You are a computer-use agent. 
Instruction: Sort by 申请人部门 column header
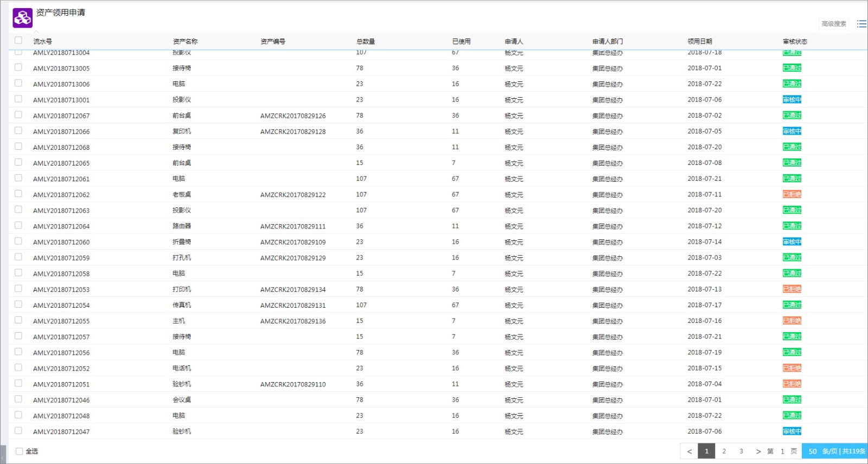[x=608, y=41]
